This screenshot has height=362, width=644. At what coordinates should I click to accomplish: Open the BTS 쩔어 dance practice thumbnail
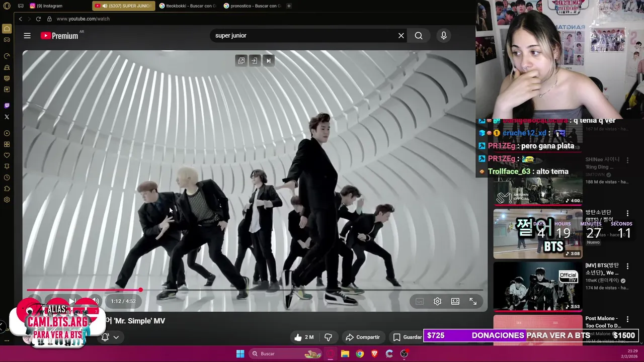tap(538, 233)
